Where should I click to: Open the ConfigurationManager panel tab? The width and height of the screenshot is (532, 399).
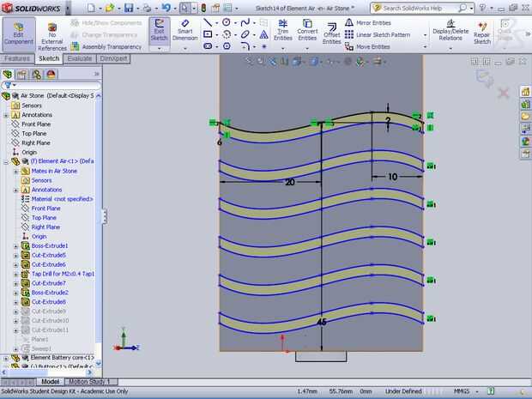36,75
